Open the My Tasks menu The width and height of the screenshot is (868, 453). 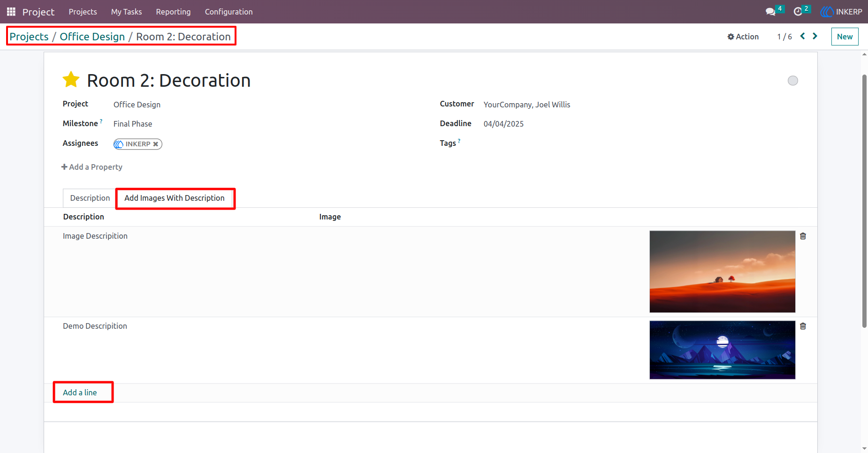coord(126,12)
